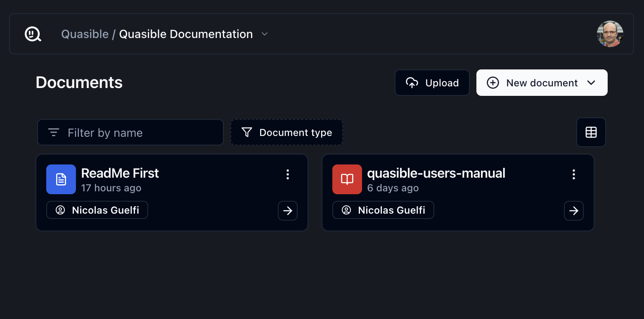Open the Document type filter
644x319 pixels.
pos(286,133)
